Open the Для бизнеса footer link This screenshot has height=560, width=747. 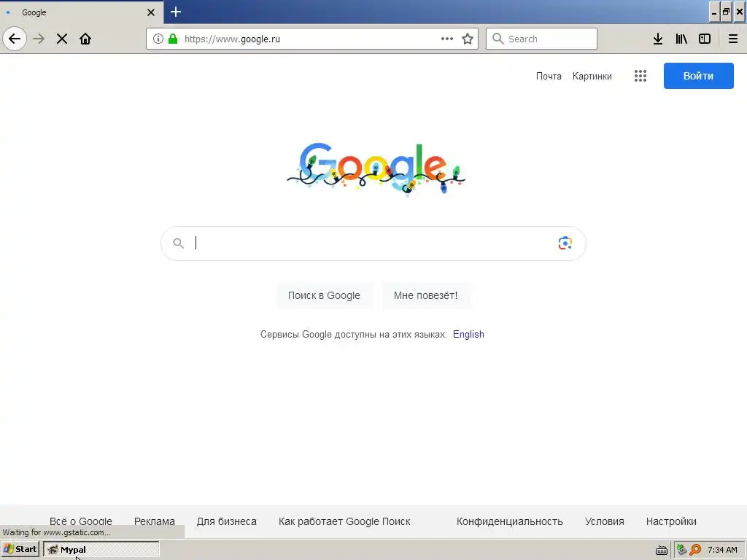[226, 521]
